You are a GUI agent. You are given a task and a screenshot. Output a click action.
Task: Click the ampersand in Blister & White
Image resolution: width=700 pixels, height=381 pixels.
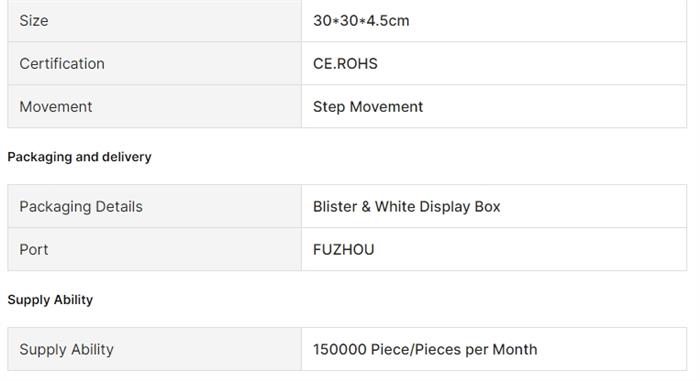click(366, 207)
